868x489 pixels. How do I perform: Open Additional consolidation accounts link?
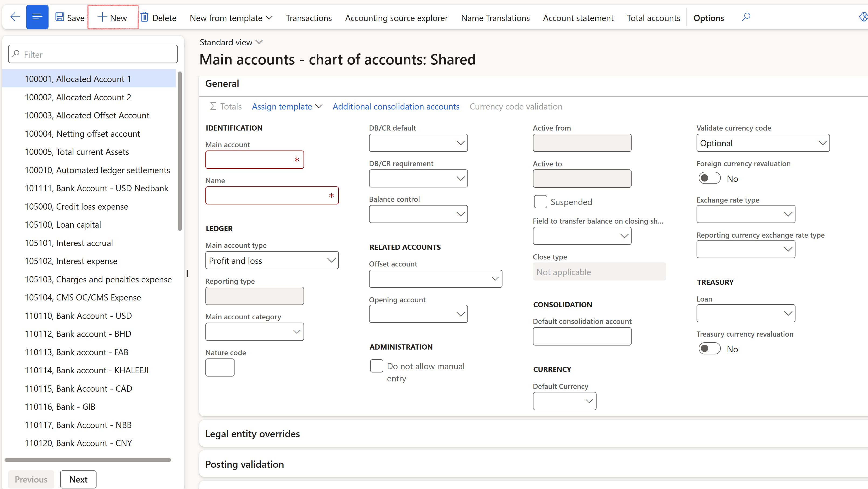396,107
